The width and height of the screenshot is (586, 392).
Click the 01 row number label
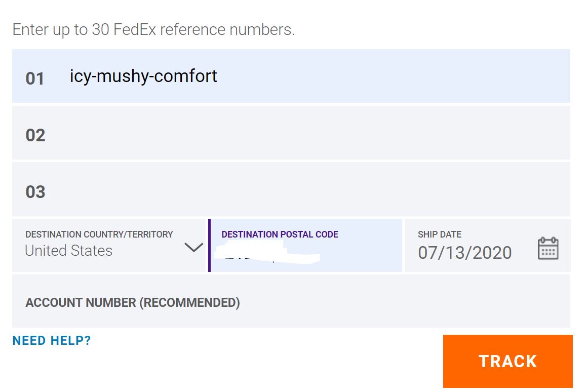[x=35, y=79]
